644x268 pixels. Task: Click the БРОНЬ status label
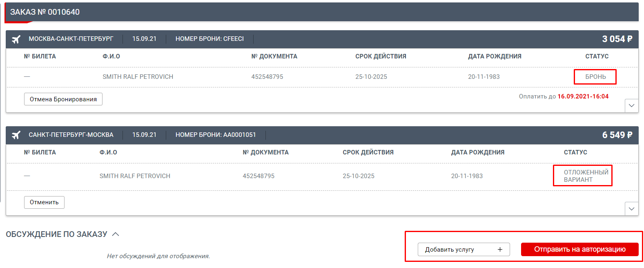tap(595, 77)
